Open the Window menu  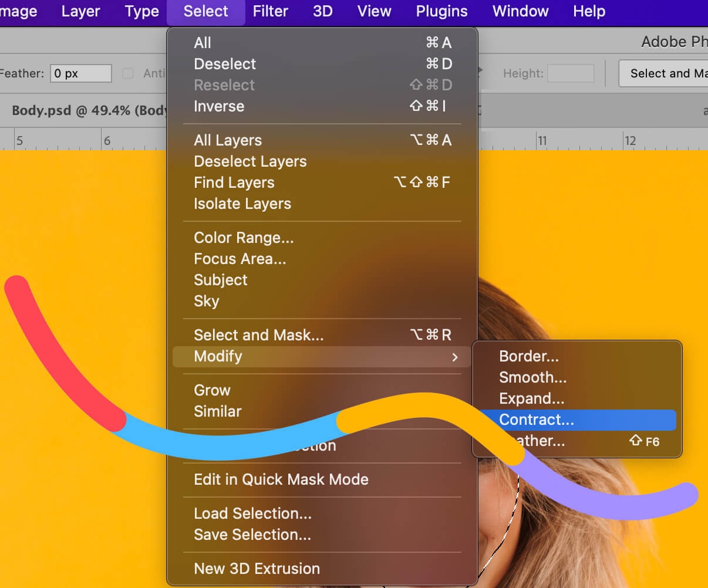click(x=520, y=11)
